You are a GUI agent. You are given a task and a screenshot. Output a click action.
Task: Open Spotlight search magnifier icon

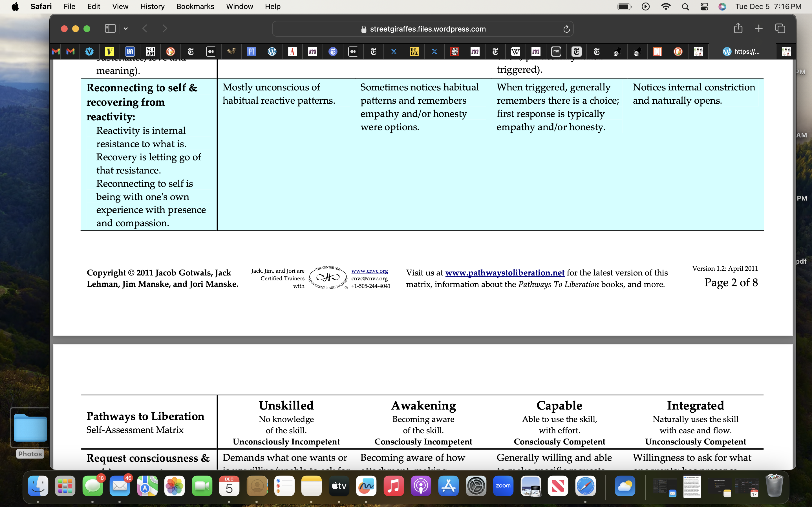click(x=685, y=6)
